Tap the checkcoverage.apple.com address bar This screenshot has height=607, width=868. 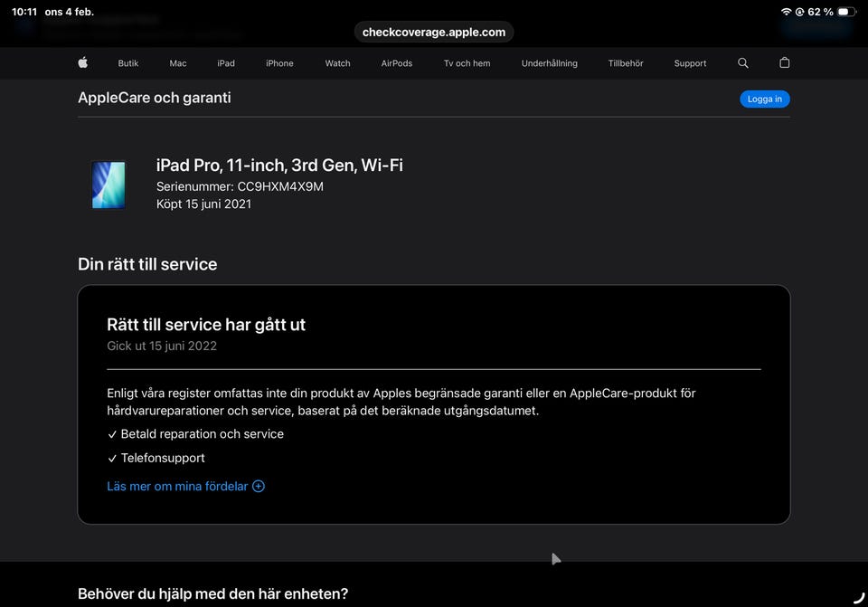point(434,32)
